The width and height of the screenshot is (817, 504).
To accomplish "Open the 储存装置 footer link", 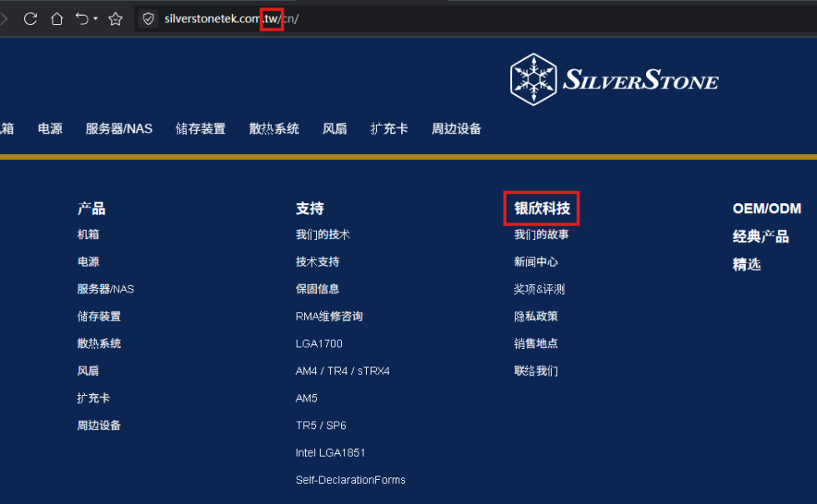I will tap(99, 316).
